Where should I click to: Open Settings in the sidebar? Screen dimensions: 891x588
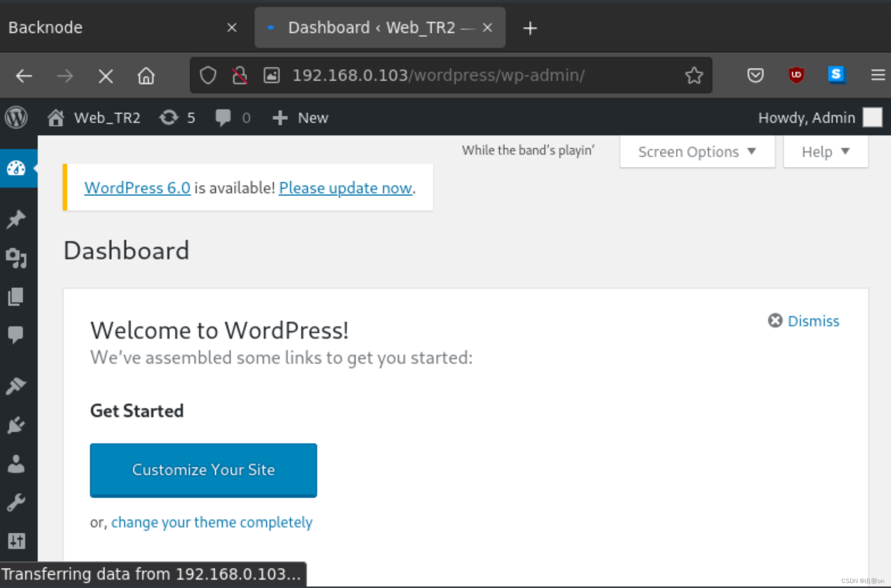point(16,541)
